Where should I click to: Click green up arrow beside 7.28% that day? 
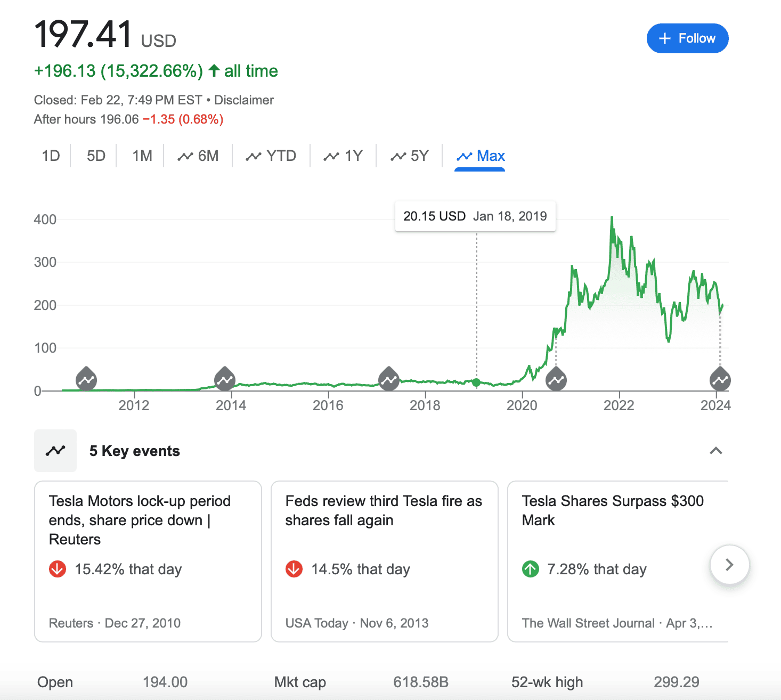point(531,569)
